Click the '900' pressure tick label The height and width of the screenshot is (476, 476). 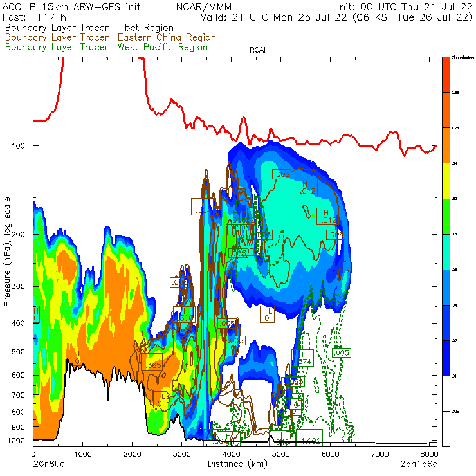coord(18,427)
